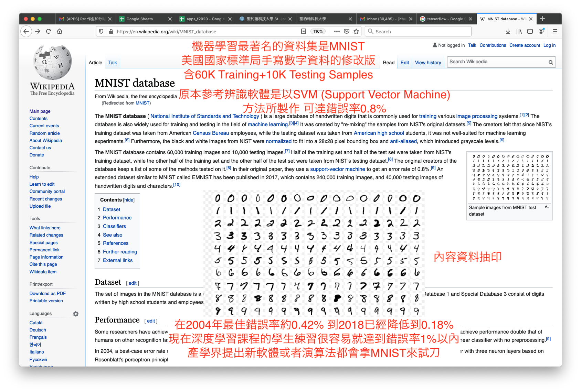Bookmark this page with star
The image size is (581, 392).
pos(356,31)
